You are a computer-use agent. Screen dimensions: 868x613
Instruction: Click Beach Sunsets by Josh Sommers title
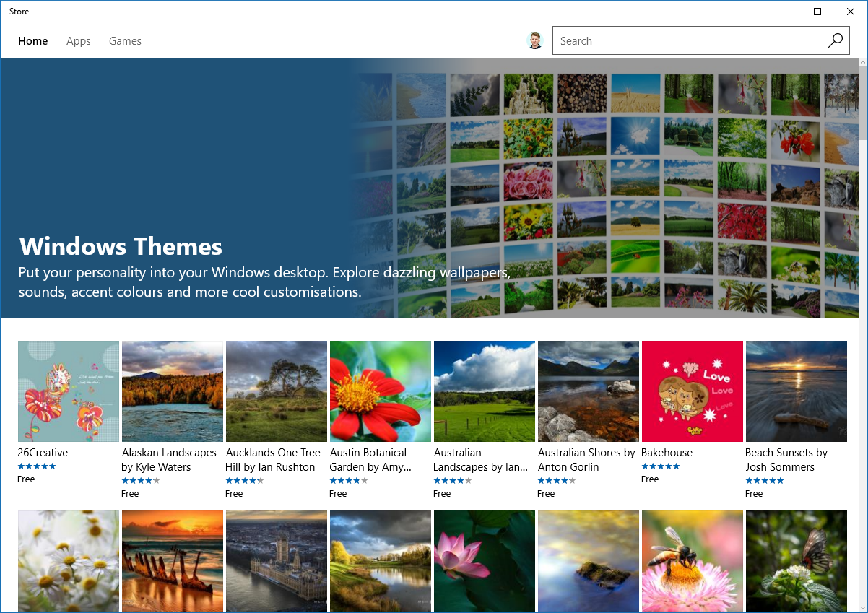point(786,460)
